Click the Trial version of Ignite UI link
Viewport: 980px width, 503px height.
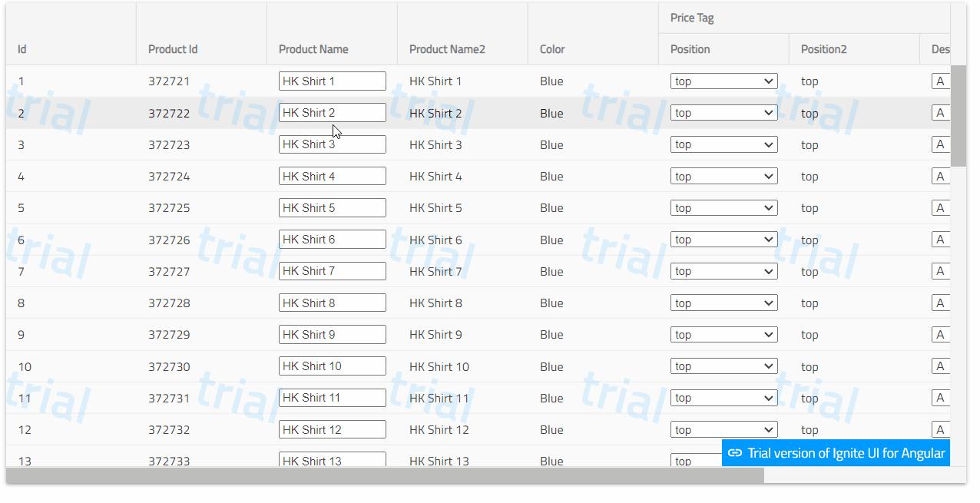click(845, 453)
